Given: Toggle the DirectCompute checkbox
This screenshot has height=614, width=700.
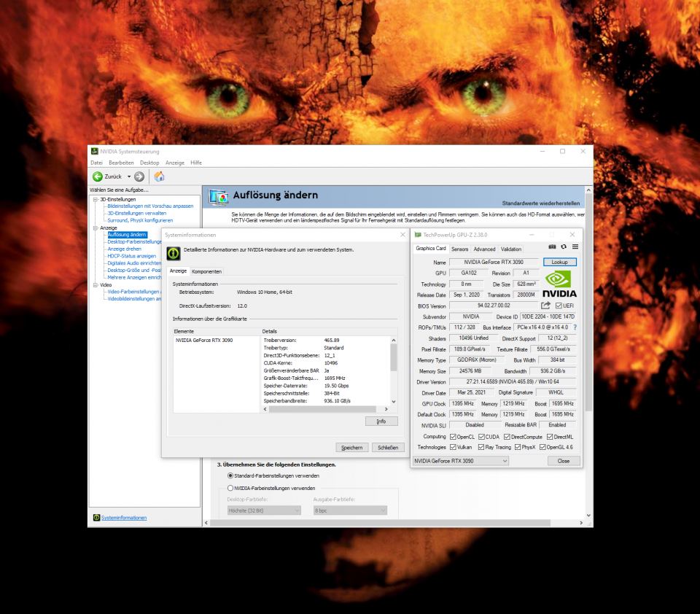Looking at the screenshot, I should (x=507, y=437).
